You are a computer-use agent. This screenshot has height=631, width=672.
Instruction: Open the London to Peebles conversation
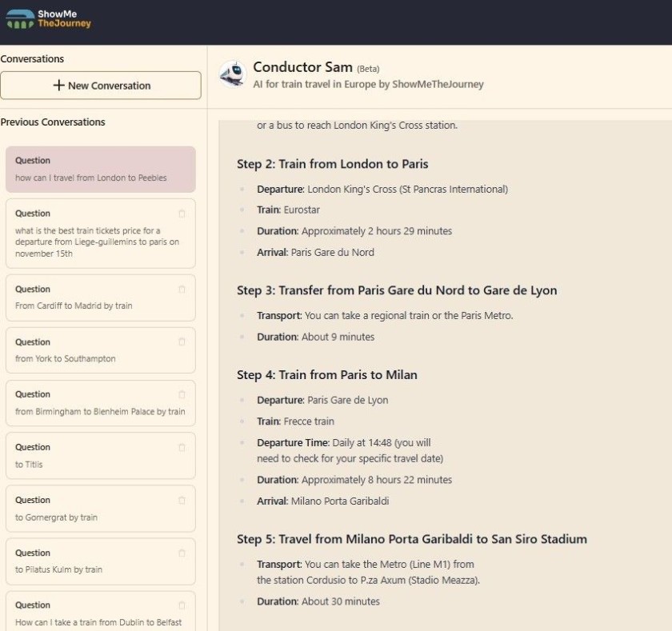click(x=101, y=170)
